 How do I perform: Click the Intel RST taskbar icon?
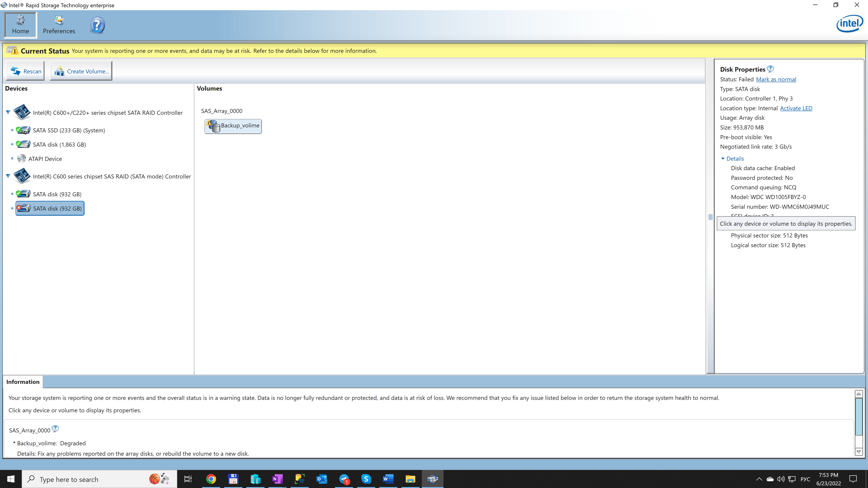432,479
